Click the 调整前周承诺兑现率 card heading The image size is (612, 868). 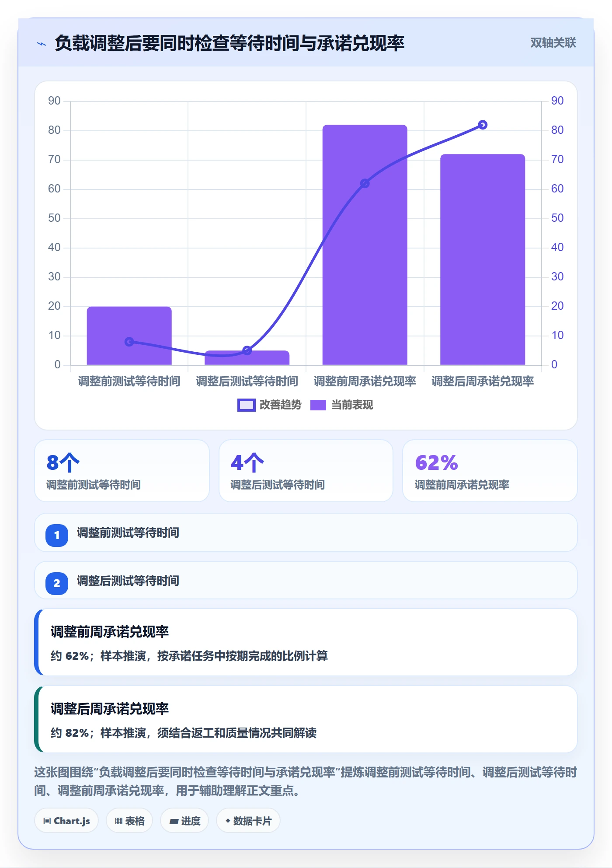coord(110,632)
